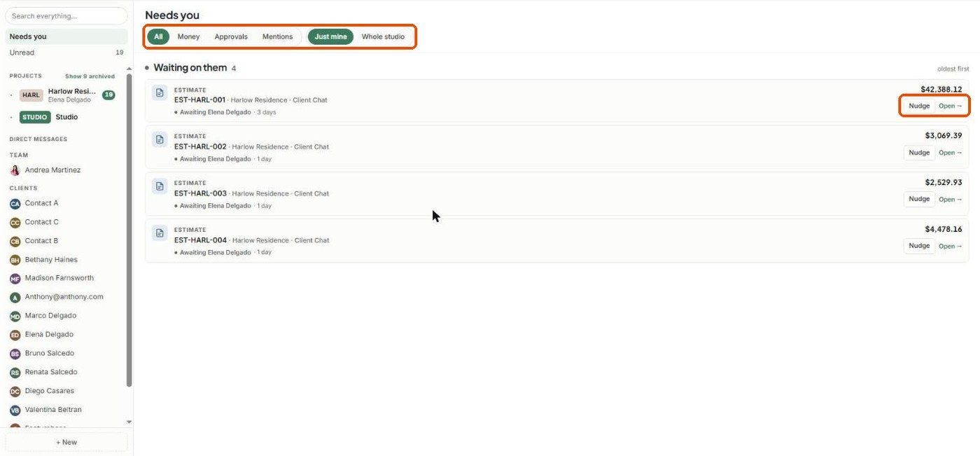Click the EST-HARL-003 title text

(x=200, y=193)
